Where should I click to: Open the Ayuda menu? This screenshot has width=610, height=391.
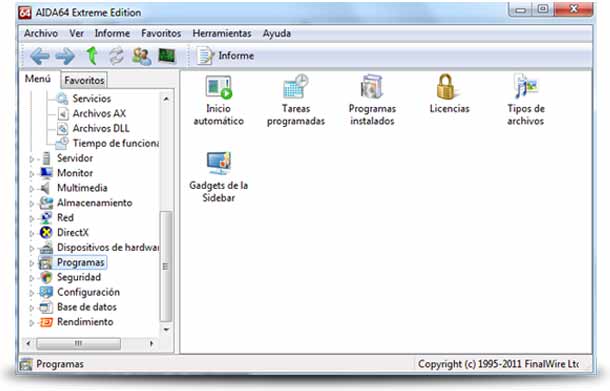point(277,33)
